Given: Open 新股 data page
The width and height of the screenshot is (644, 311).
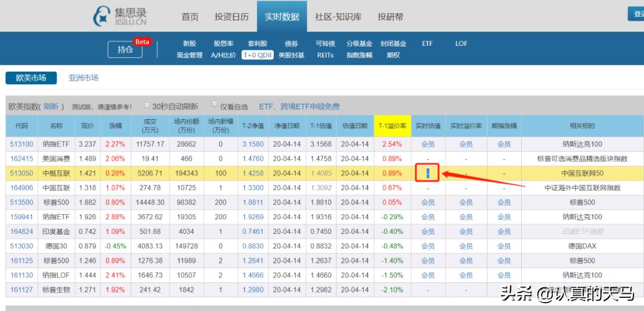Looking at the screenshot, I should click(x=190, y=44).
